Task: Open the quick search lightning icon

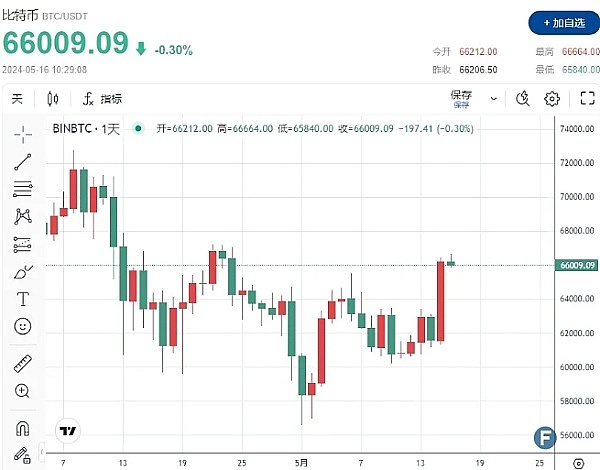Action: (x=522, y=98)
